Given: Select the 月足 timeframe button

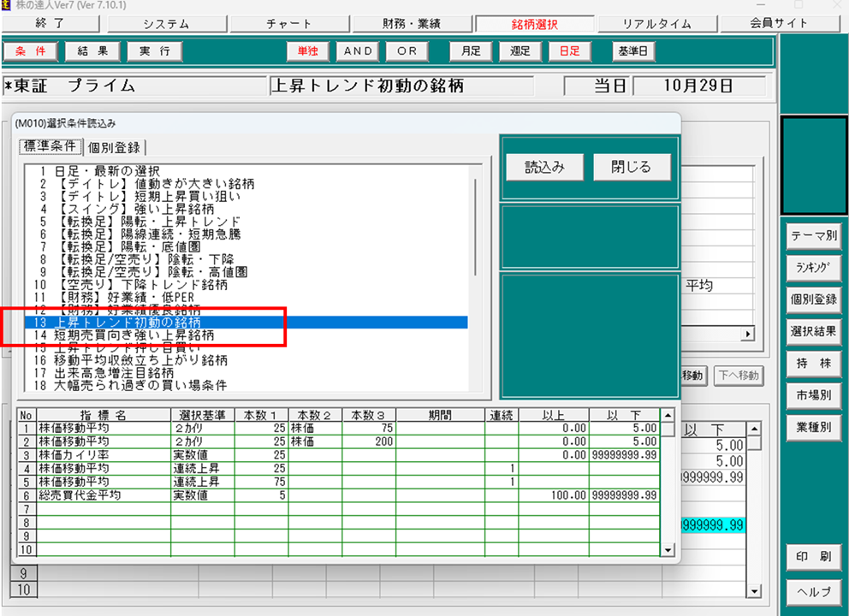Looking at the screenshot, I should 472,51.
